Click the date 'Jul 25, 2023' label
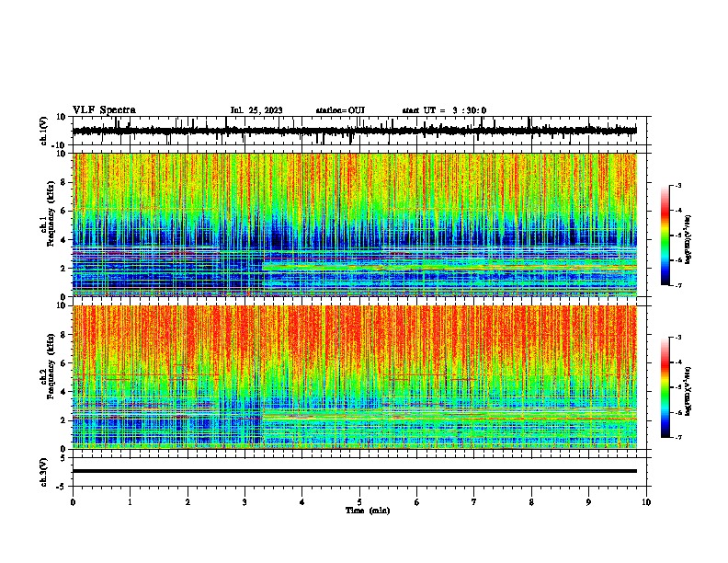This screenshot has height=563, width=728. coord(256,110)
